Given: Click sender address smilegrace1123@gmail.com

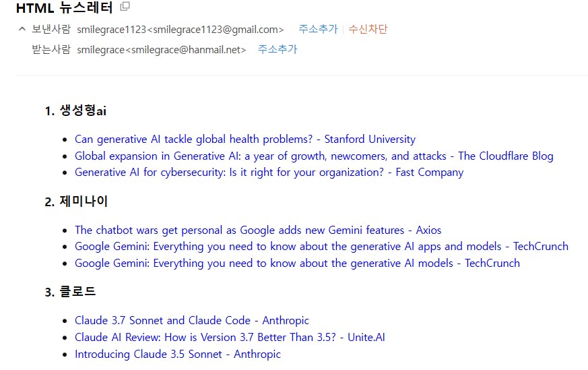Looking at the screenshot, I should coord(181,30).
